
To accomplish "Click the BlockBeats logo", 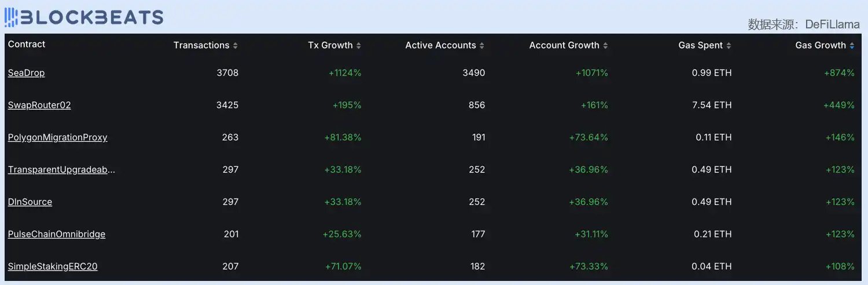I will [84, 17].
